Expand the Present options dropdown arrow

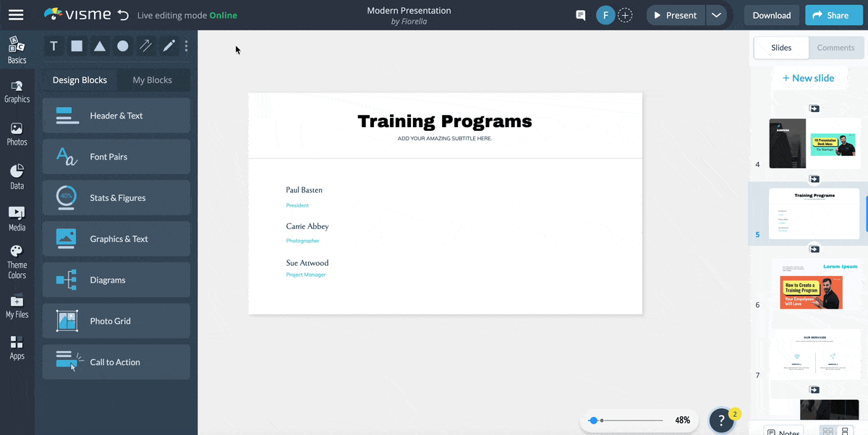click(715, 15)
